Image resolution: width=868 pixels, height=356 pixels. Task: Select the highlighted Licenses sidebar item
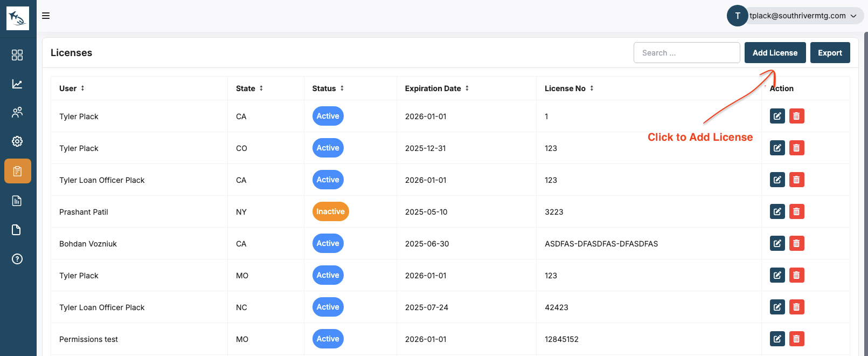pos(17,172)
